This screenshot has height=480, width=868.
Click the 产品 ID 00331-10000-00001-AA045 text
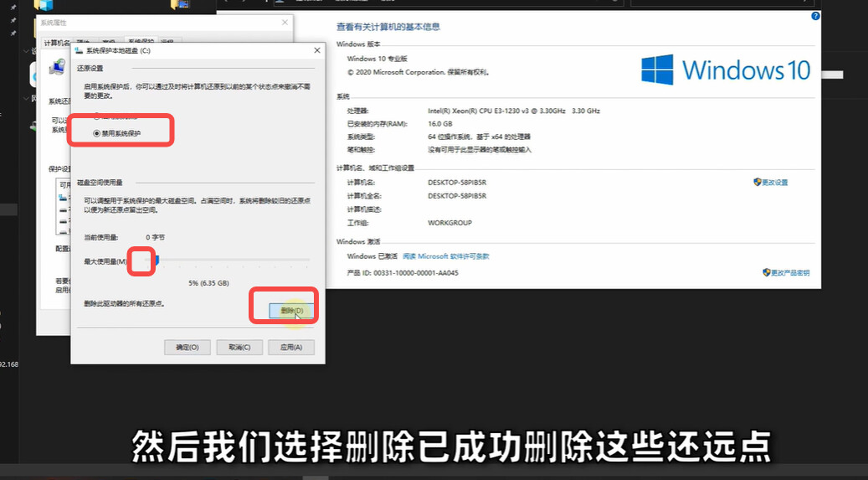pos(403,273)
